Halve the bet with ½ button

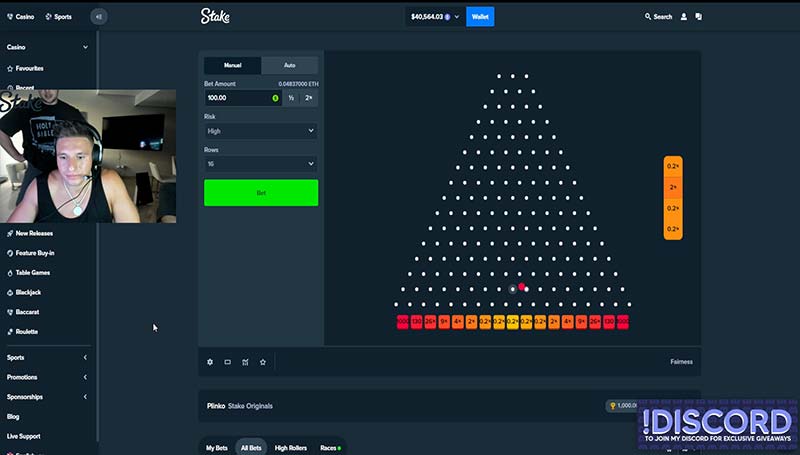coord(291,98)
